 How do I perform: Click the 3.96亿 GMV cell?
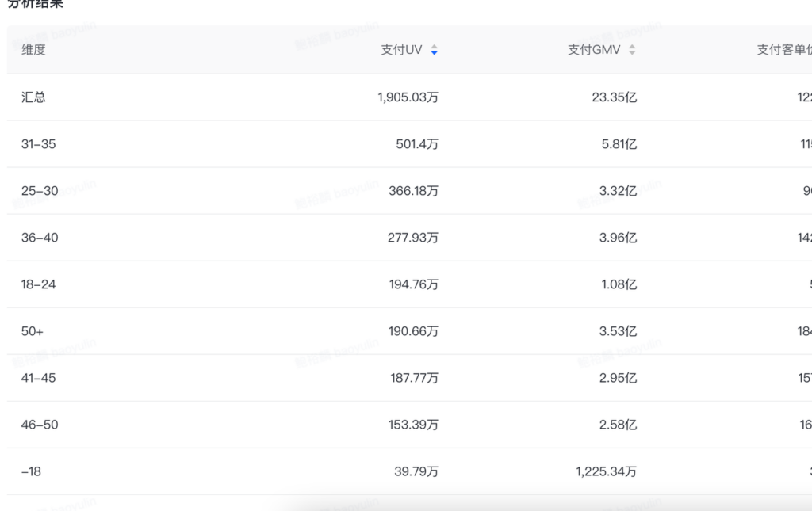pos(618,238)
